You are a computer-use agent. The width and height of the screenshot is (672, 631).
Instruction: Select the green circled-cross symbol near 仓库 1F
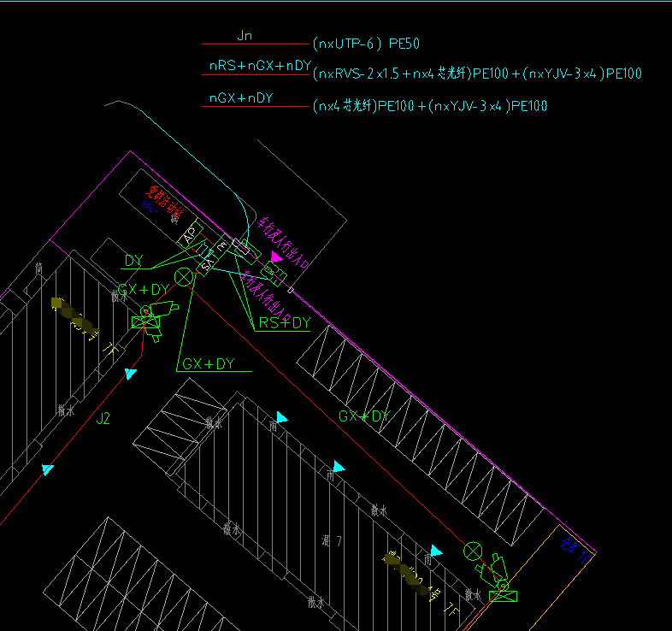coord(473,551)
